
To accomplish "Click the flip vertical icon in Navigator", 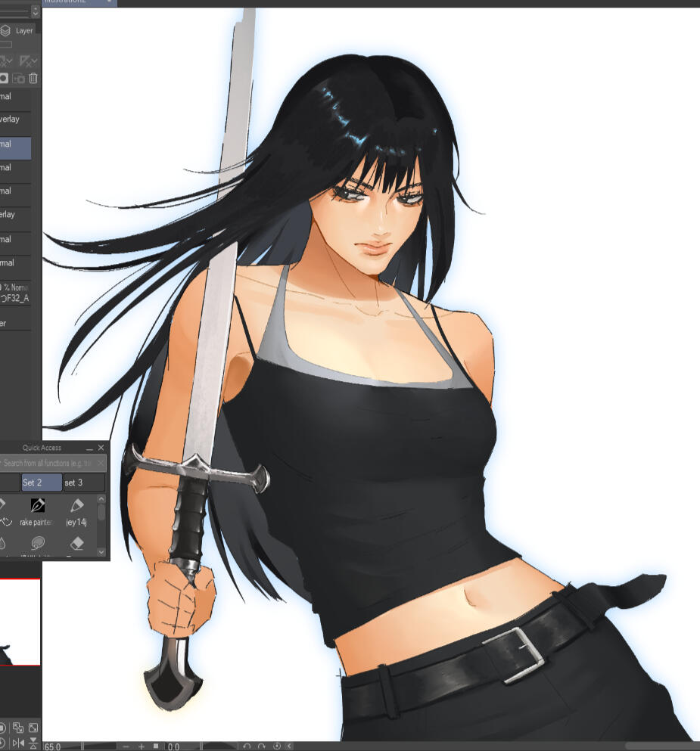I will pyautogui.click(x=33, y=743).
